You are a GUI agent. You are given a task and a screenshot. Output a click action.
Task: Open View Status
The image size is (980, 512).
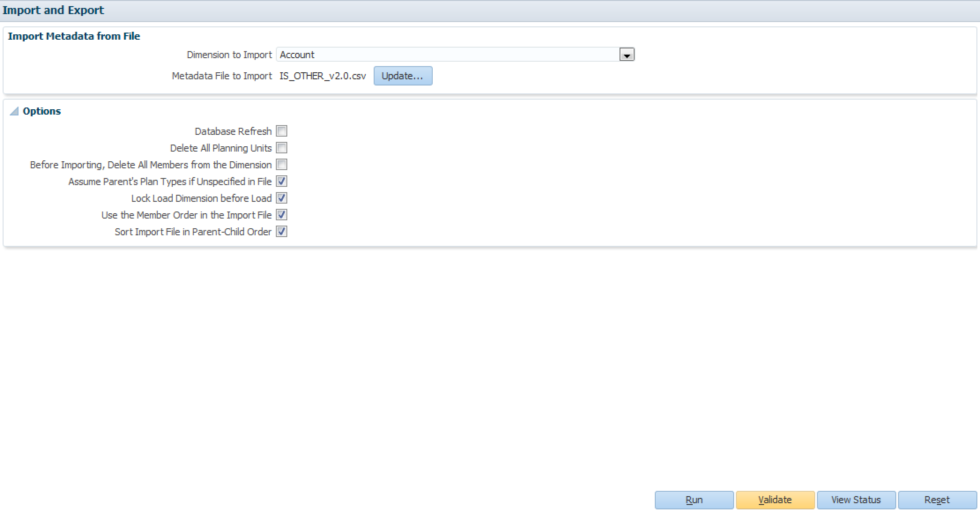pyautogui.click(x=856, y=500)
